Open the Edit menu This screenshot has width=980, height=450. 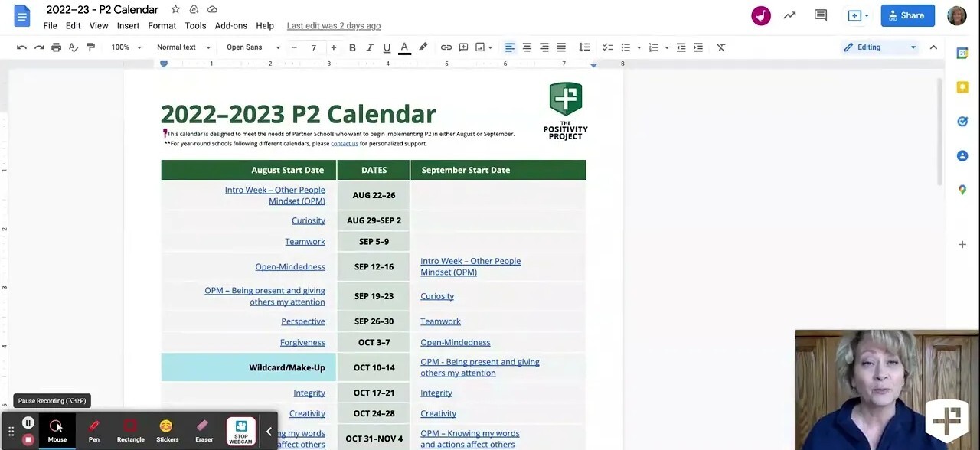pyautogui.click(x=73, y=26)
